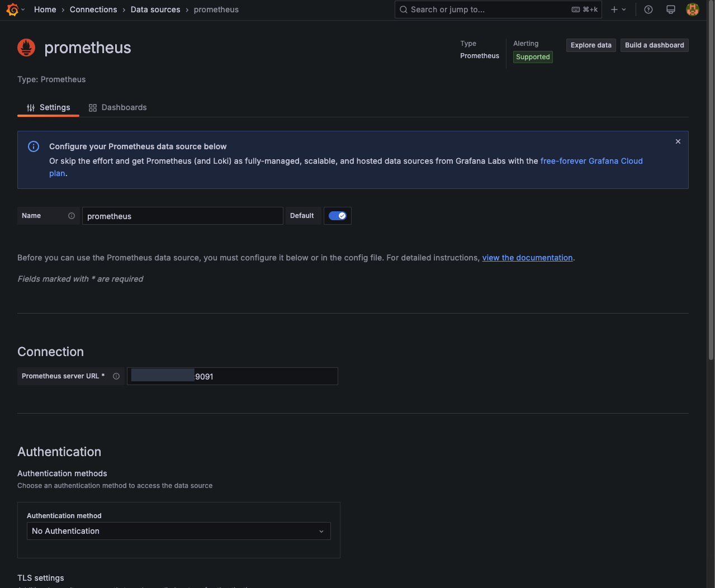Click the Prometheus server URL info icon
Viewport: 715px width, 588px height.
(x=116, y=376)
